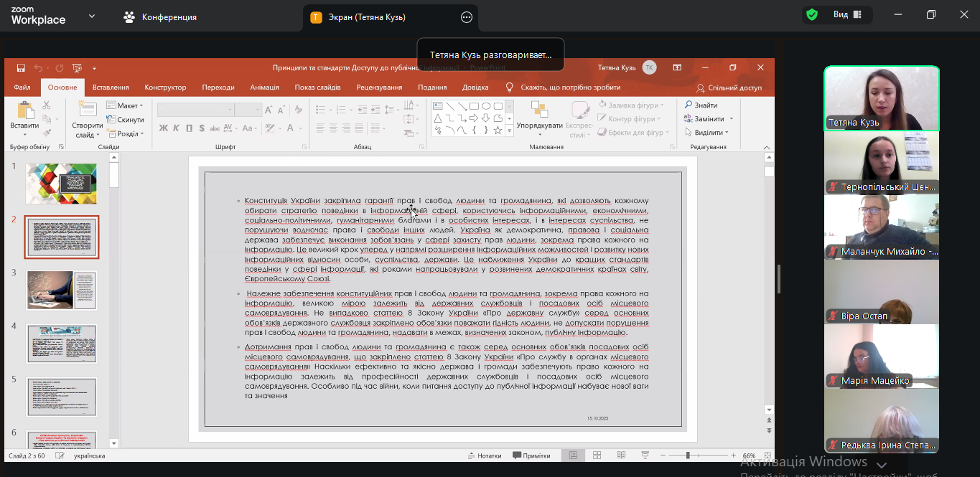Click the Save icon in PowerPoint's quick access toolbar
Screen dimensions: 980x477
click(21, 68)
